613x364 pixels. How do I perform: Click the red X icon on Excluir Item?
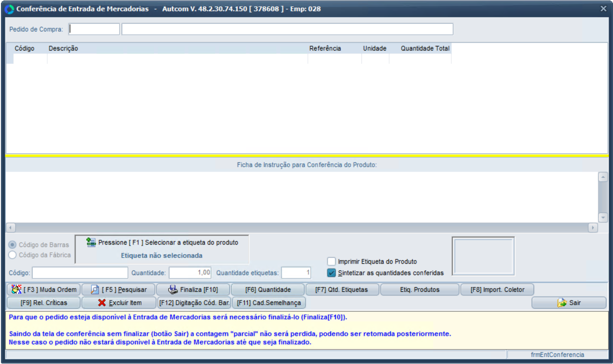tap(102, 303)
